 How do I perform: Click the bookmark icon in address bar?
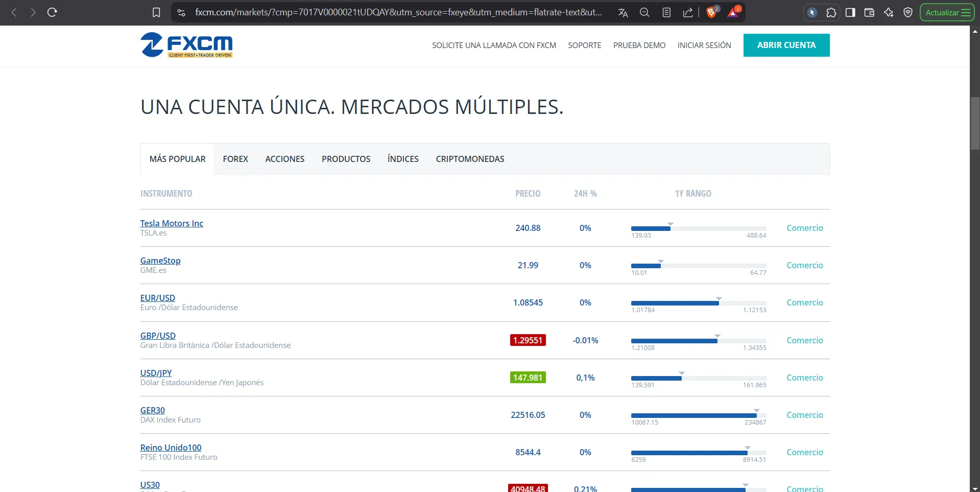point(156,12)
